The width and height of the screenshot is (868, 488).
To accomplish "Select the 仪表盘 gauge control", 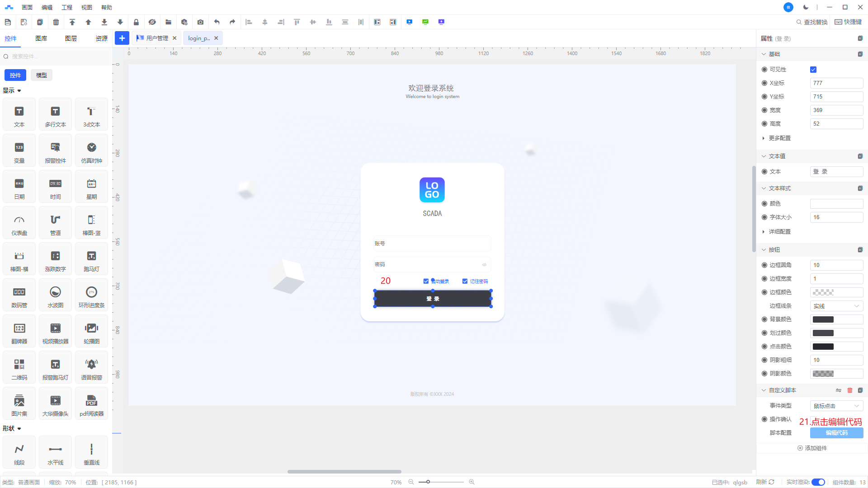I will point(19,225).
